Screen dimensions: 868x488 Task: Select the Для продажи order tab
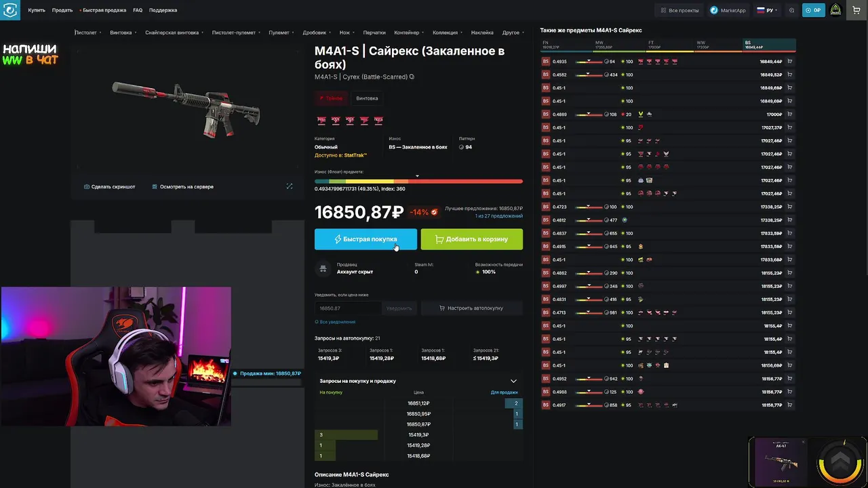coord(504,392)
